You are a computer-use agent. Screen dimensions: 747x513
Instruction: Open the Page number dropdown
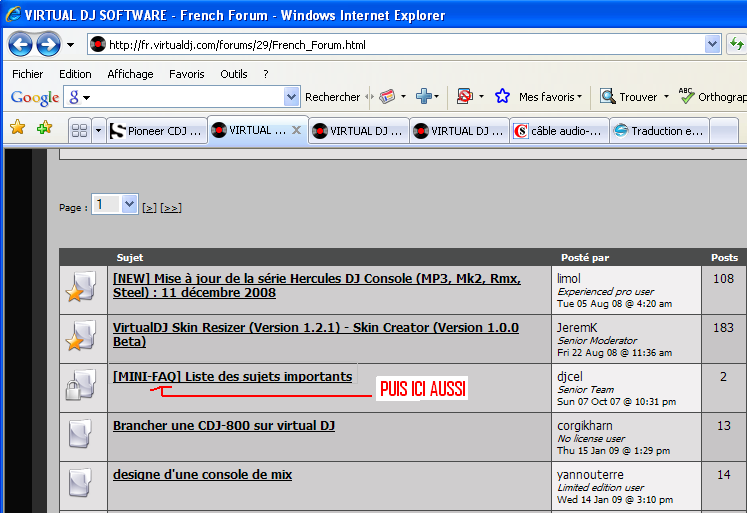pos(115,204)
